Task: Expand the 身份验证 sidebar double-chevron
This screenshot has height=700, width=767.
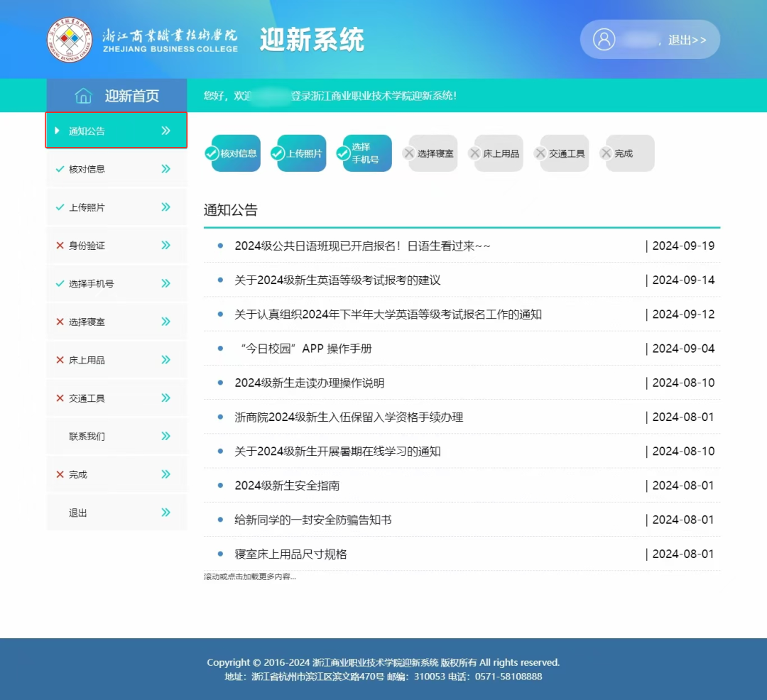Action: click(165, 245)
